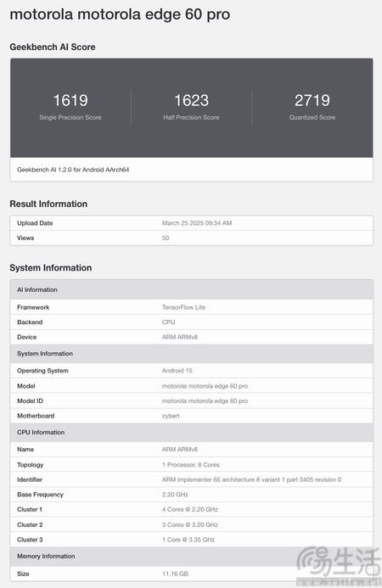The width and height of the screenshot is (382, 588).
Task: Click the 'Size' row label
Action: pyautogui.click(x=23, y=574)
